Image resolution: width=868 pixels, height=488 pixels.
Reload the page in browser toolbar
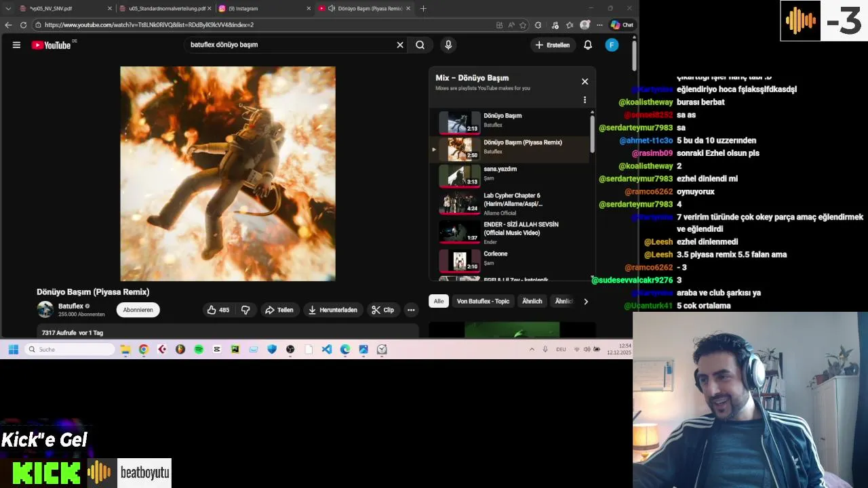click(23, 25)
